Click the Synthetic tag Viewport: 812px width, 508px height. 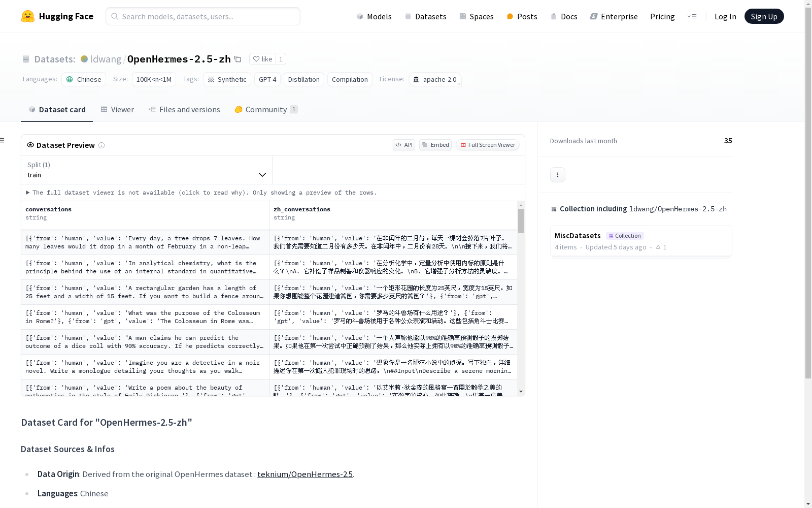click(x=227, y=79)
